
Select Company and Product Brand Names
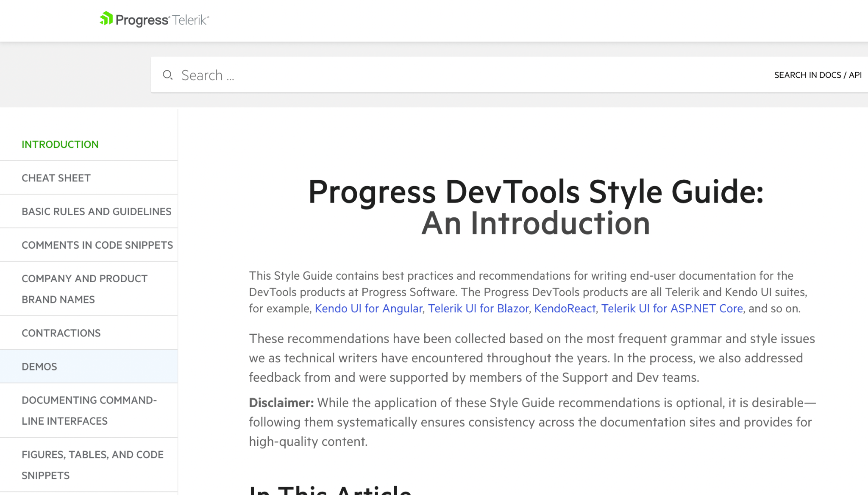(x=84, y=289)
